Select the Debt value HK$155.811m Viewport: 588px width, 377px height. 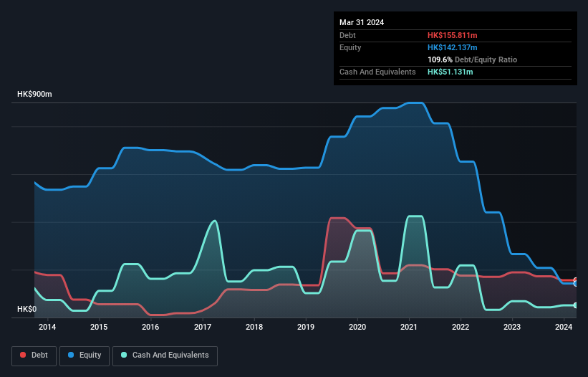click(452, 35)
